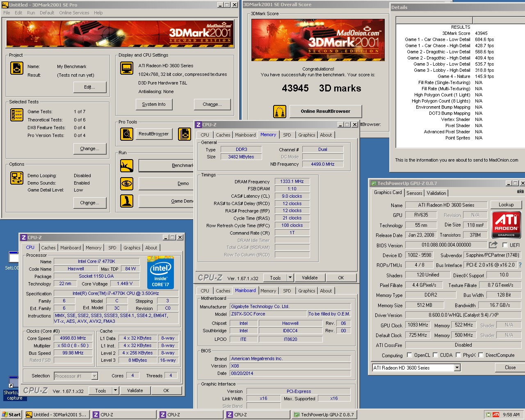Click the ATI tray icon in system tray
The width and height of the screenshot is (525, 420).
point(496,415)
